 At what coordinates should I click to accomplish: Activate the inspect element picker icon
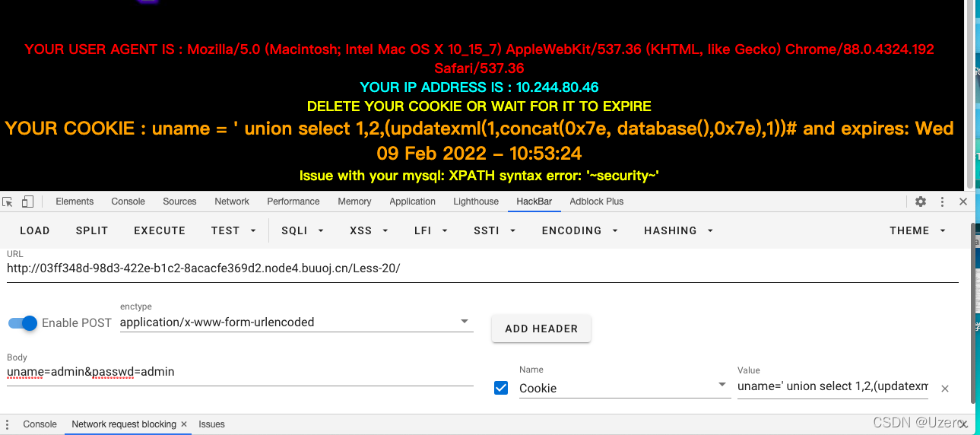8,202
